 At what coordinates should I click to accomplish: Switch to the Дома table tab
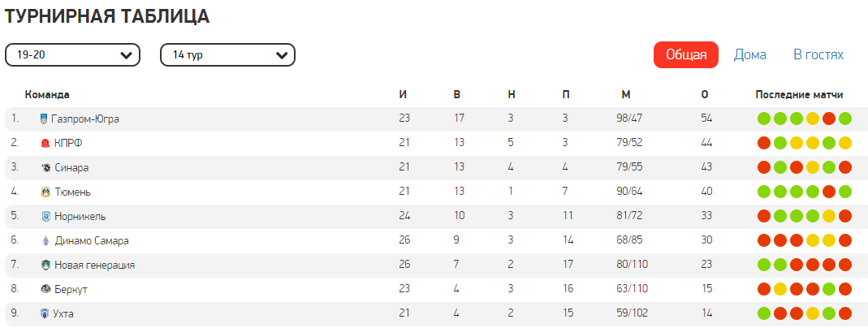(x=749, y=55)
